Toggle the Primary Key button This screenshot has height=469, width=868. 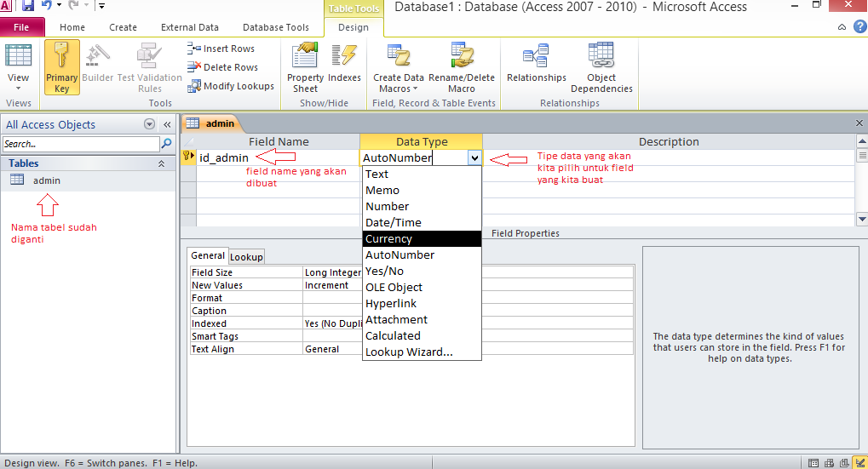point(62,67)
